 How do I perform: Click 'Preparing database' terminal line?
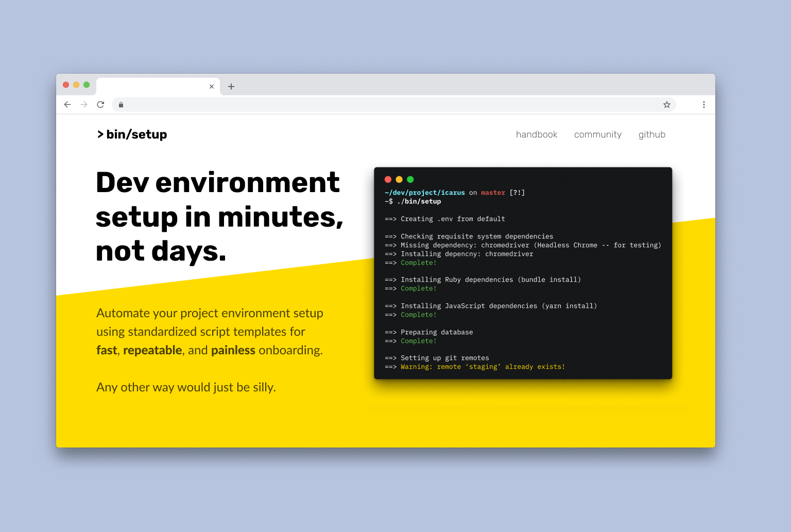[x=429, y=332]
